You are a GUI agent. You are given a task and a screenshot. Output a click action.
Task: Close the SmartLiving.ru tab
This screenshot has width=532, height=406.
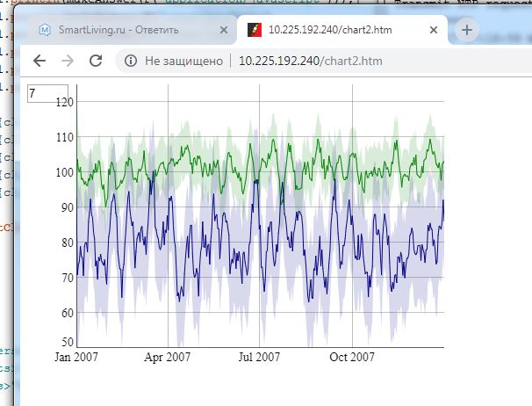224,30
